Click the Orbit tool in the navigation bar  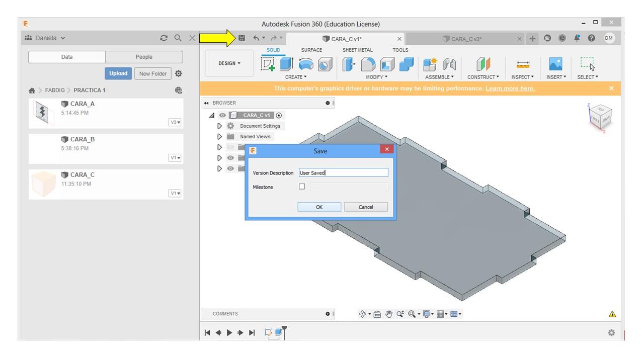click(363, 314)
